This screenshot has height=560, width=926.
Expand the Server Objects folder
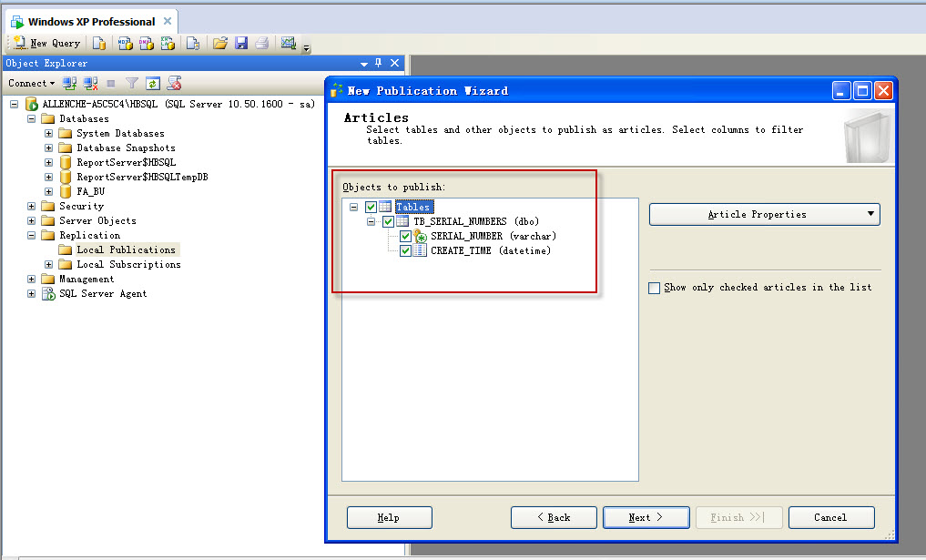31,221
